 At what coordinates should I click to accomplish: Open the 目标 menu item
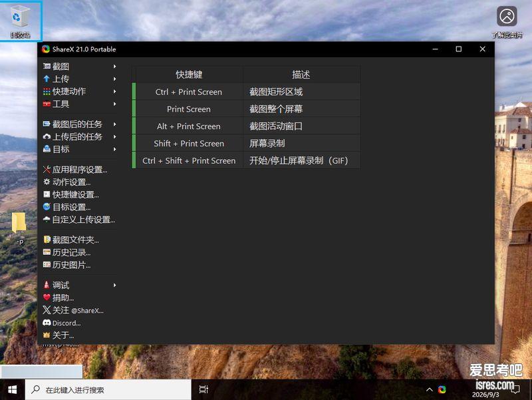(80, 149)
